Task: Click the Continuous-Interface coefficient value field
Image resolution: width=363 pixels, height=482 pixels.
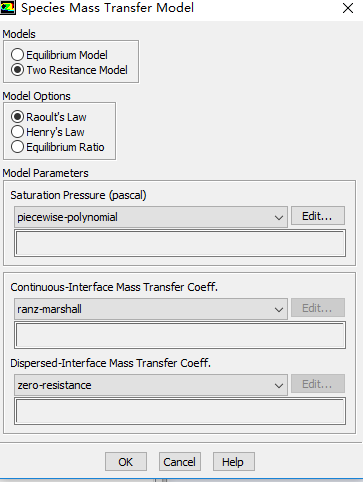Action: pyautogui.click(x=180, y=335)
